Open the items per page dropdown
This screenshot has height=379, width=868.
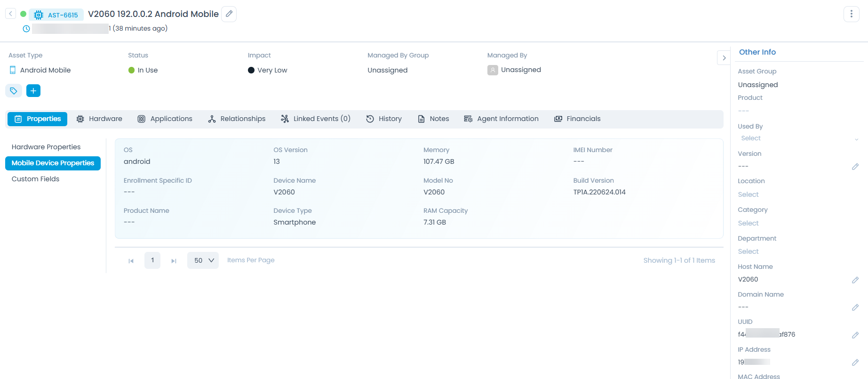[203, 260]
